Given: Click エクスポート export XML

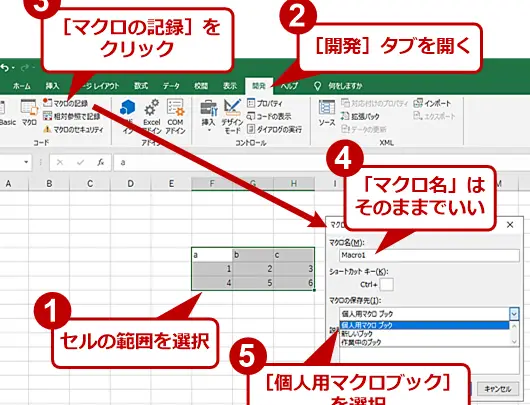Looking at the screenshot, I should tap(434, 116).
